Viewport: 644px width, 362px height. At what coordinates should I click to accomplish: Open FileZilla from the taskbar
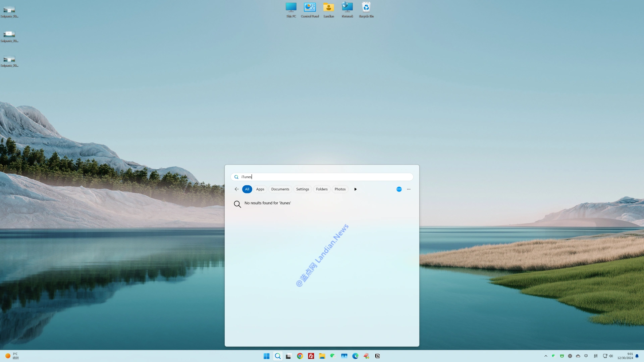(x=311, y=356)
